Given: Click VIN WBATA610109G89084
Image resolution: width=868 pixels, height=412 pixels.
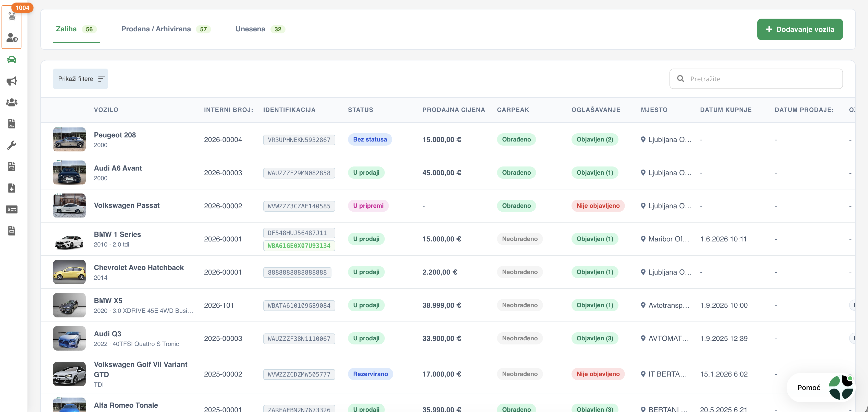Looking at the screenshot, I should 299,306.
